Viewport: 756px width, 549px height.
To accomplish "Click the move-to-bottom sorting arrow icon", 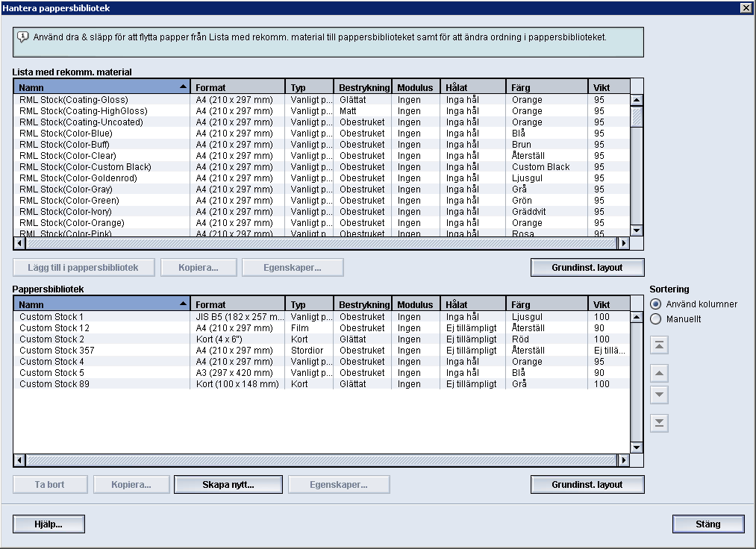I will point(659,423).
